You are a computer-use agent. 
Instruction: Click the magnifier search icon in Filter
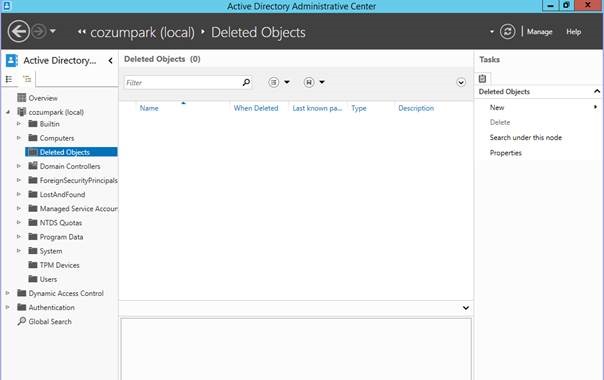(246, 82)
